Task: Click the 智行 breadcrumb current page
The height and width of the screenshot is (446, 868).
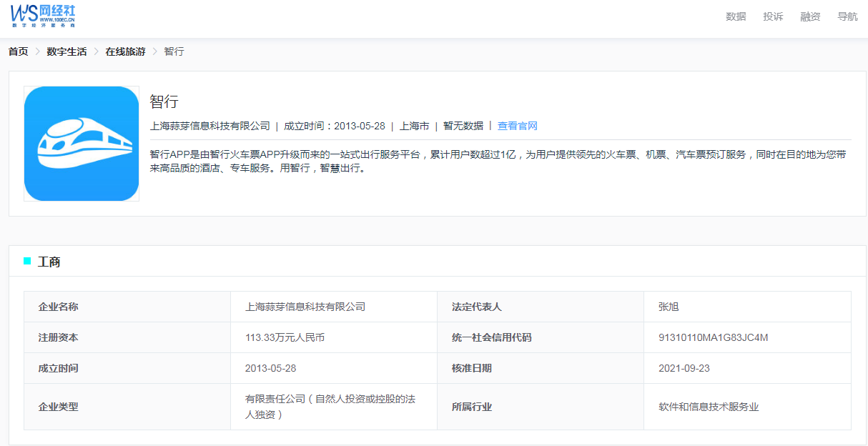Action: point(174,51)
